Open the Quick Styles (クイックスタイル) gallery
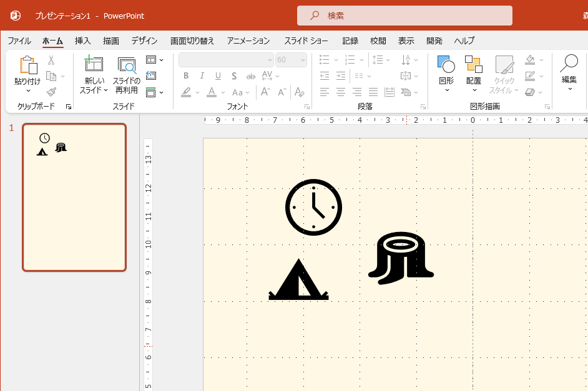 504,74
